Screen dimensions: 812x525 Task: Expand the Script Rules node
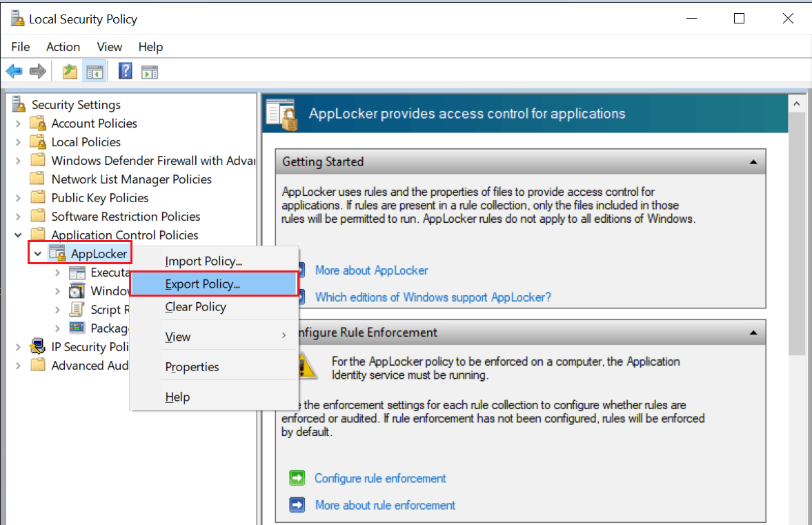pos(57,310)
